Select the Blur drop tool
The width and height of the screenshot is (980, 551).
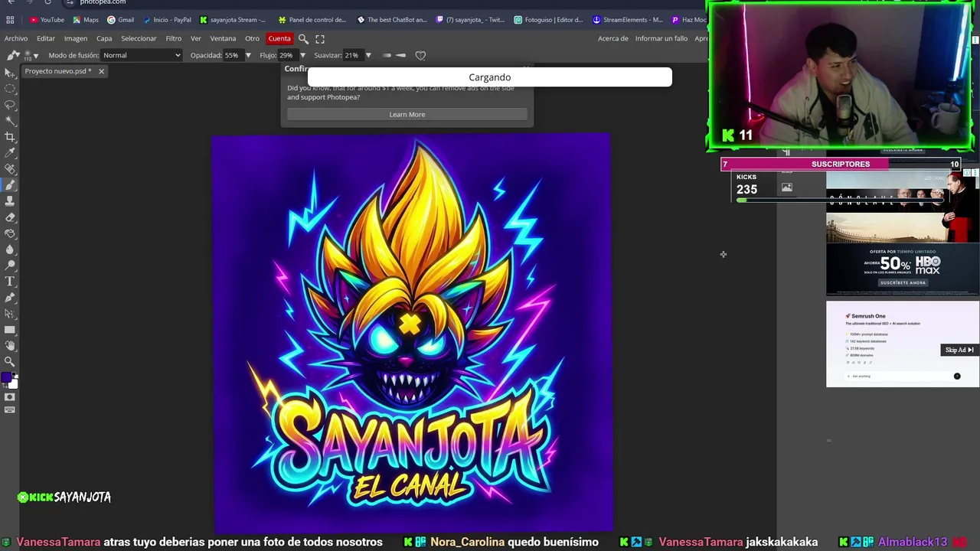click(10, 249)
